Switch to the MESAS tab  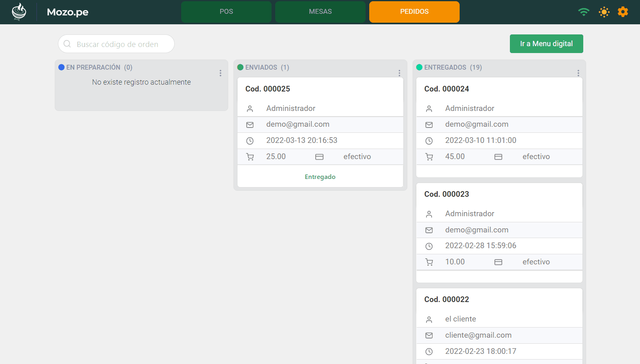pyautogui.click(x=320, y=12)
